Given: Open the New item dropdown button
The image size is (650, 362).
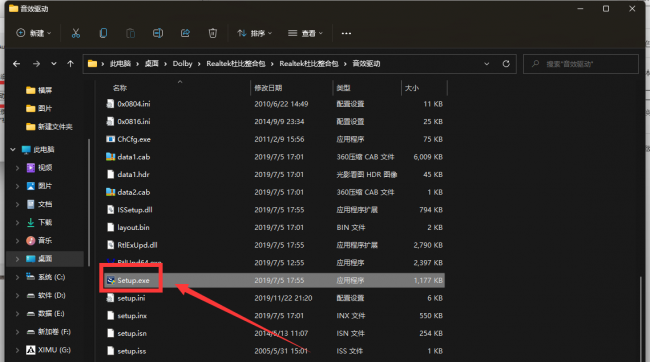Looking at the screenshot, I should [x=34, y=33].
